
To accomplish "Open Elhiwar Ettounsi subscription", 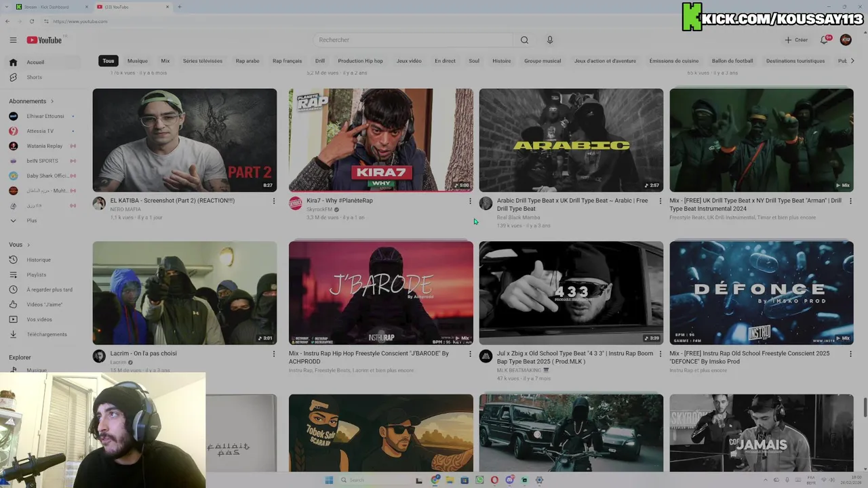I will 43,116.
